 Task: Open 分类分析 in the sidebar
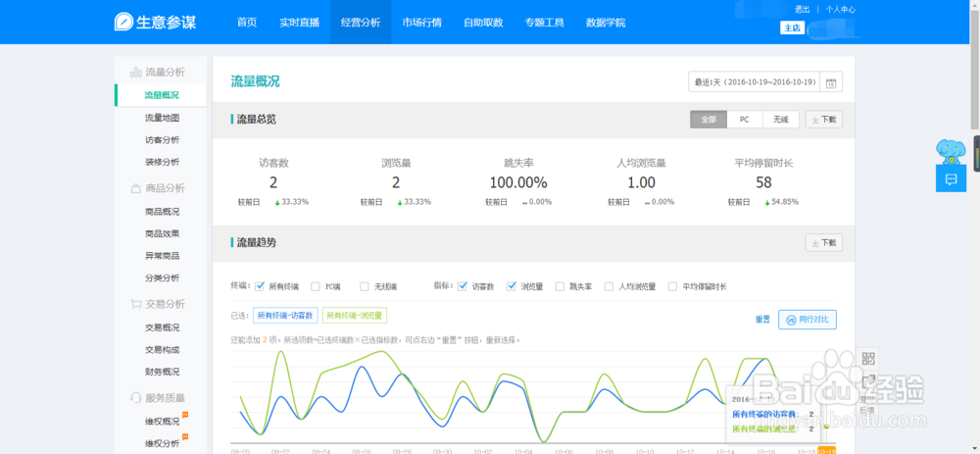[163, 277]
